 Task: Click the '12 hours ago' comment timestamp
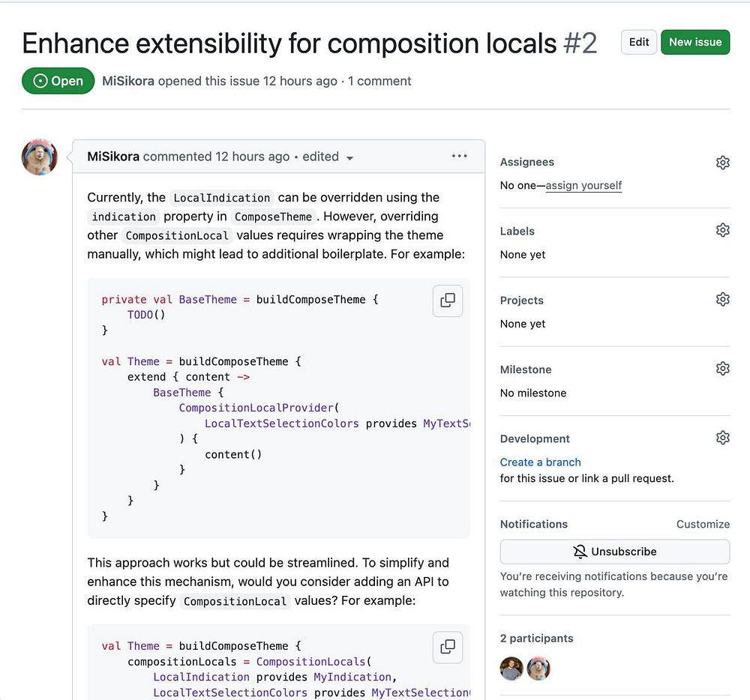pos(252,156)
